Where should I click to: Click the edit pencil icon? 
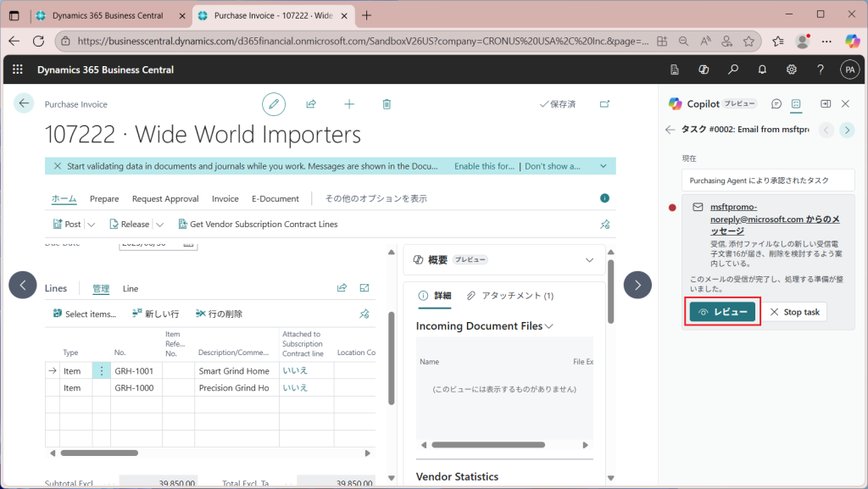274,104
